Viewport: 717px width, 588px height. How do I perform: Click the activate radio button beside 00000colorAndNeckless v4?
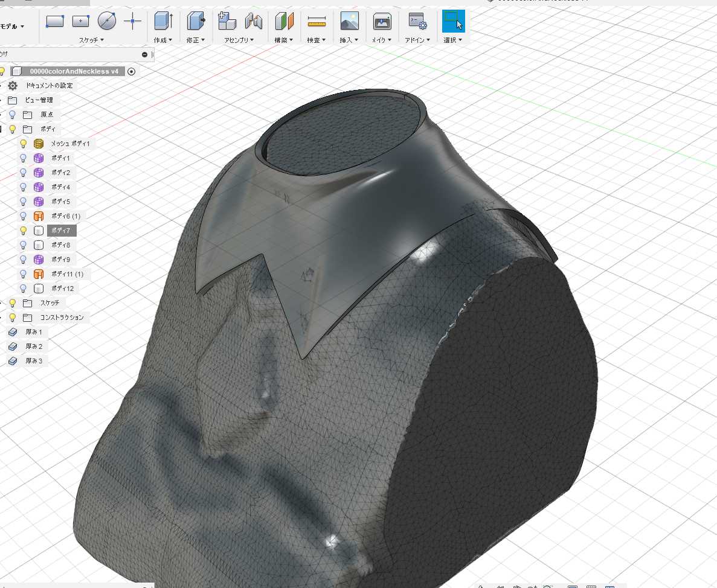pos(131,71)
